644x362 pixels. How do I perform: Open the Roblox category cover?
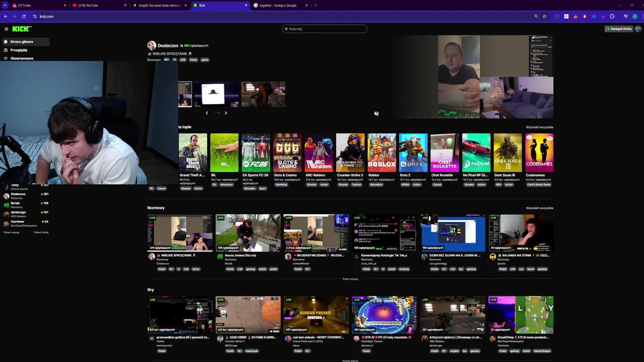382,153
